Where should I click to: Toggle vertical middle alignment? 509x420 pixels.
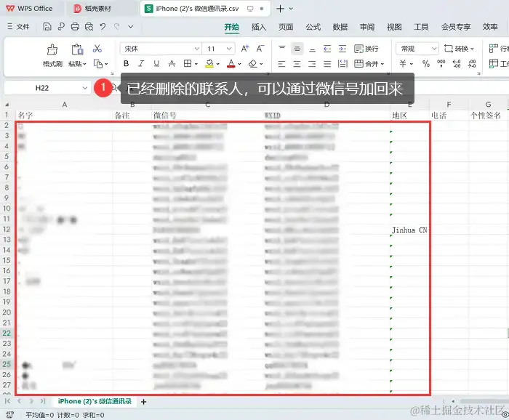(297, 49)
